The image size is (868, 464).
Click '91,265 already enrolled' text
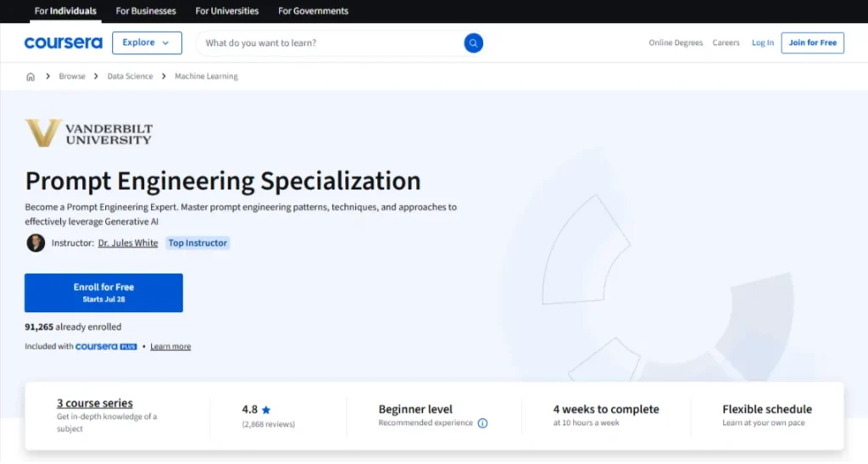click(73, 327)
